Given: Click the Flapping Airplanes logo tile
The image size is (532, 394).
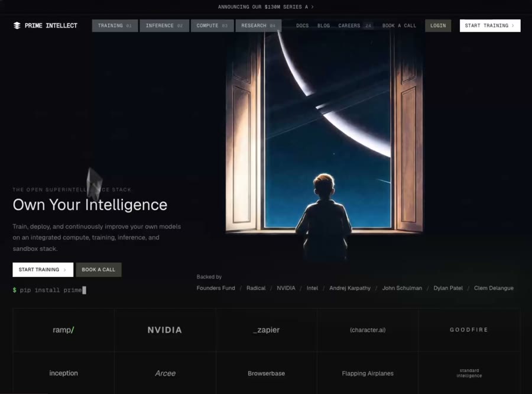Looking at the screenshot, I should point(368,373).
